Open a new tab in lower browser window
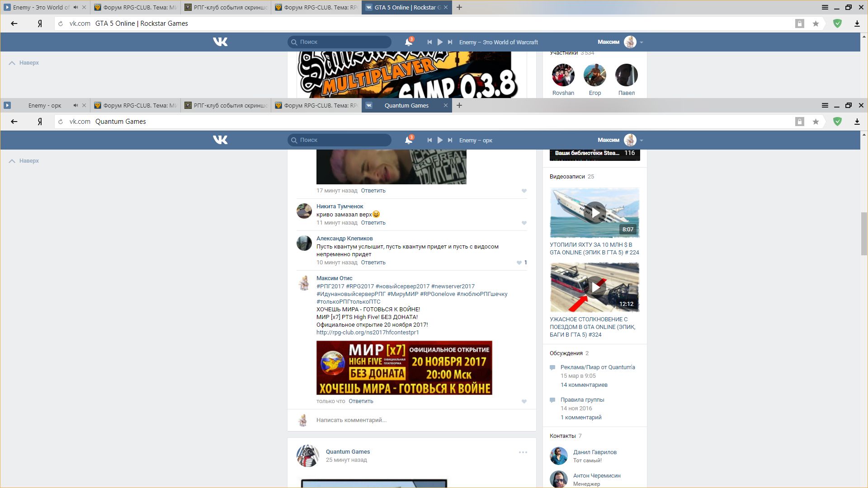868x488 pixels. [x=459, y=105]
